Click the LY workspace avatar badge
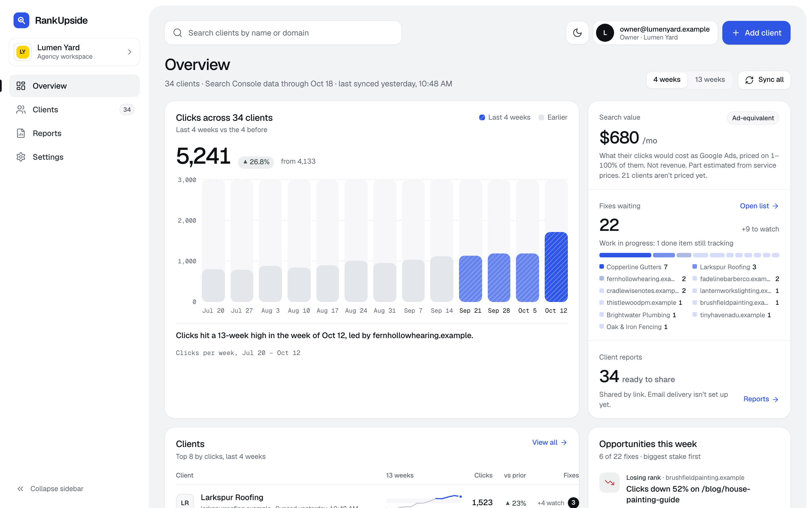This screenshot has height=508, width=812. tap(23, 52)
